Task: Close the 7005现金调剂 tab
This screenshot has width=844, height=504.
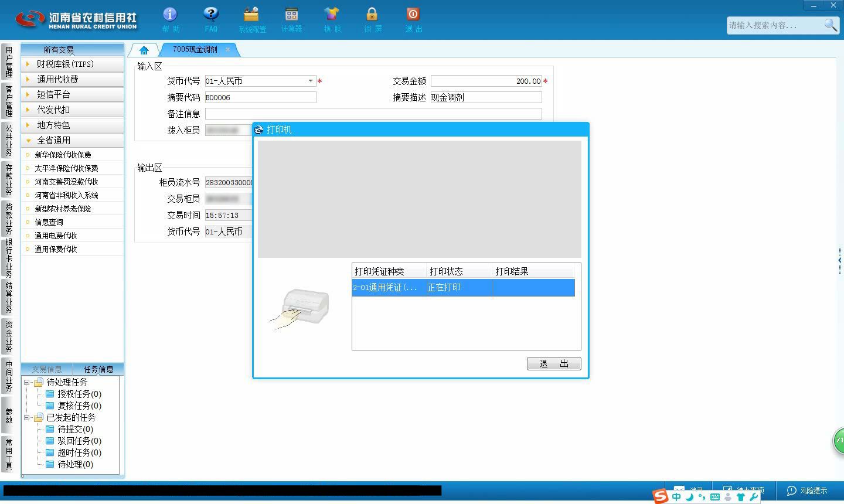Action: (x=227, y=50)
